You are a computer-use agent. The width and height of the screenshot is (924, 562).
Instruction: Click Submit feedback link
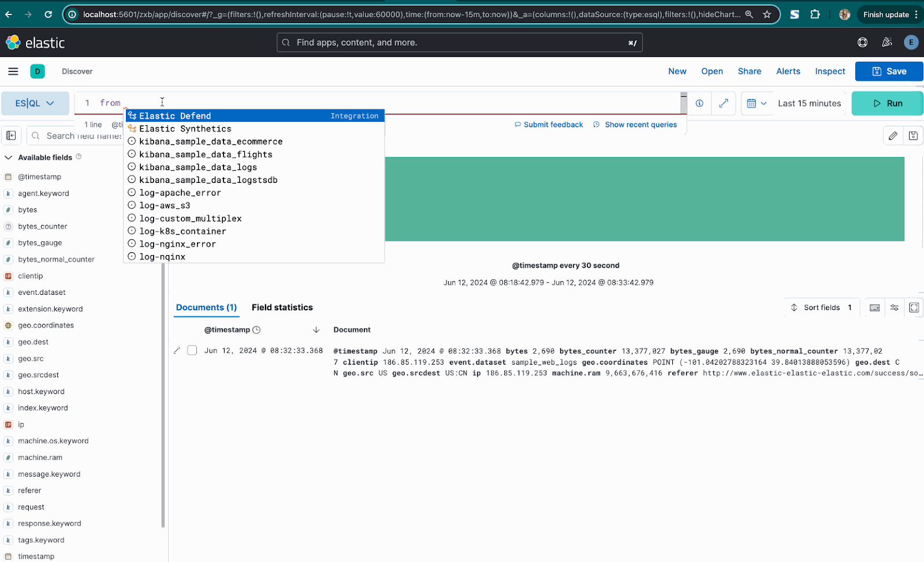click(549, 125)
